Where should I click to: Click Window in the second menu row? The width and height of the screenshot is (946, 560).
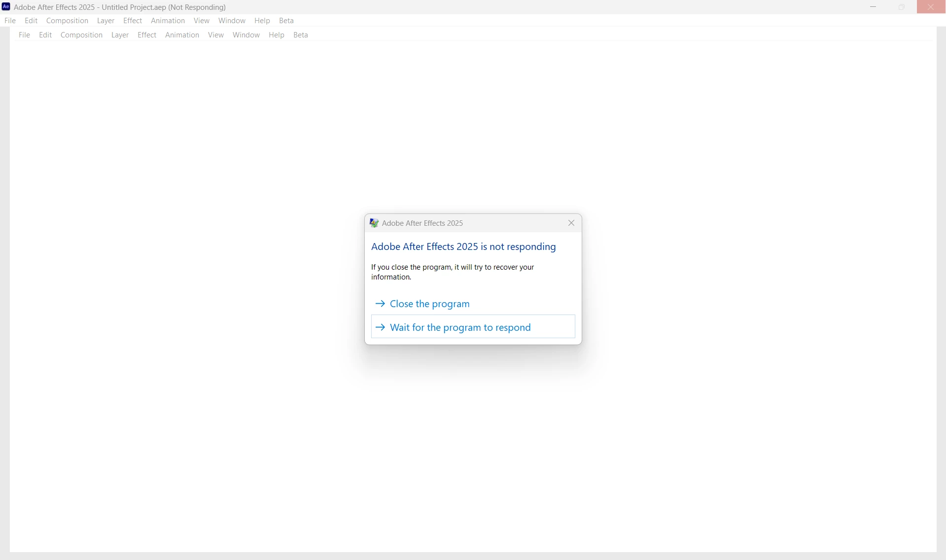point(246,35)
